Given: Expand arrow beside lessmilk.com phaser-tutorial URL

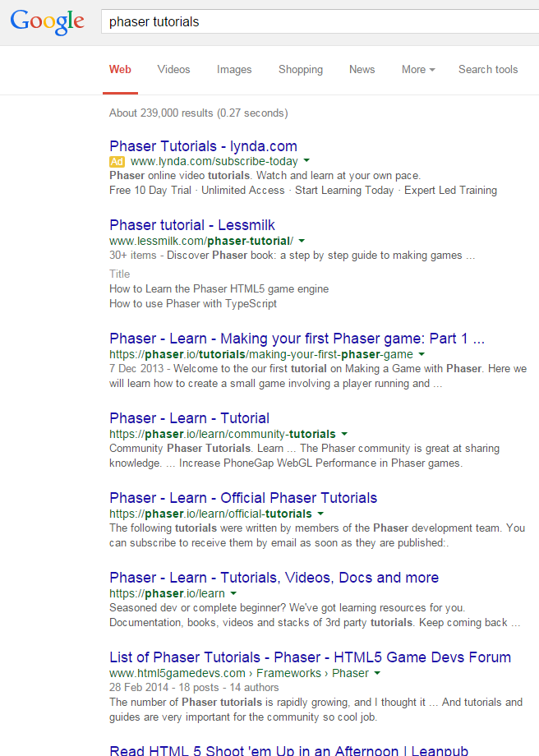Looking at the screenshot, I should [302, 242].
